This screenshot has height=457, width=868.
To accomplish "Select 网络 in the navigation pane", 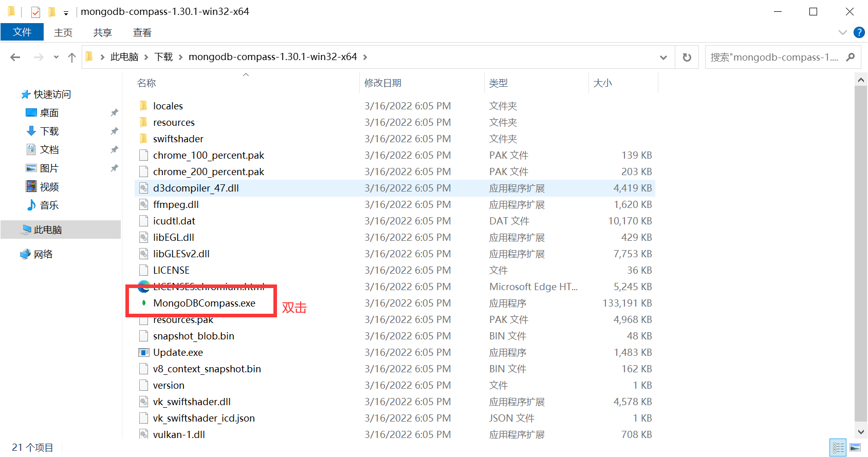I will (x=43, y=255).
